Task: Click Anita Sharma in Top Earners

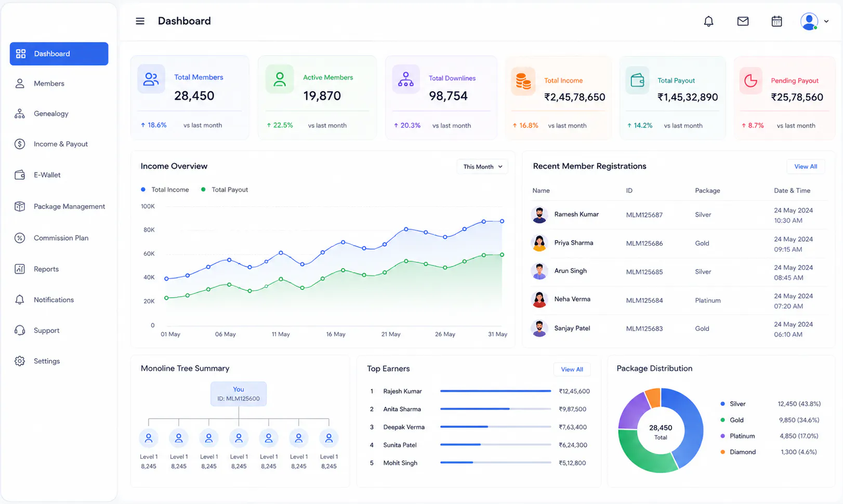Action: point(402,409)
